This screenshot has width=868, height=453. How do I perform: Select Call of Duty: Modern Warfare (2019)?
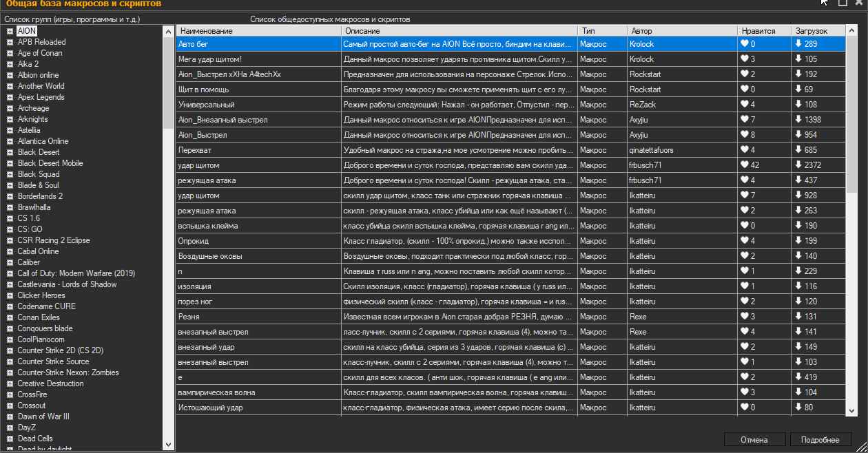tap(76, 273)
